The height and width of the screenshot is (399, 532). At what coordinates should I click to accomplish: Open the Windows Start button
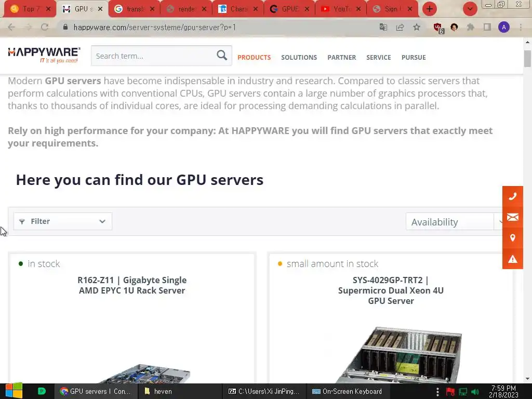point(14,391)
